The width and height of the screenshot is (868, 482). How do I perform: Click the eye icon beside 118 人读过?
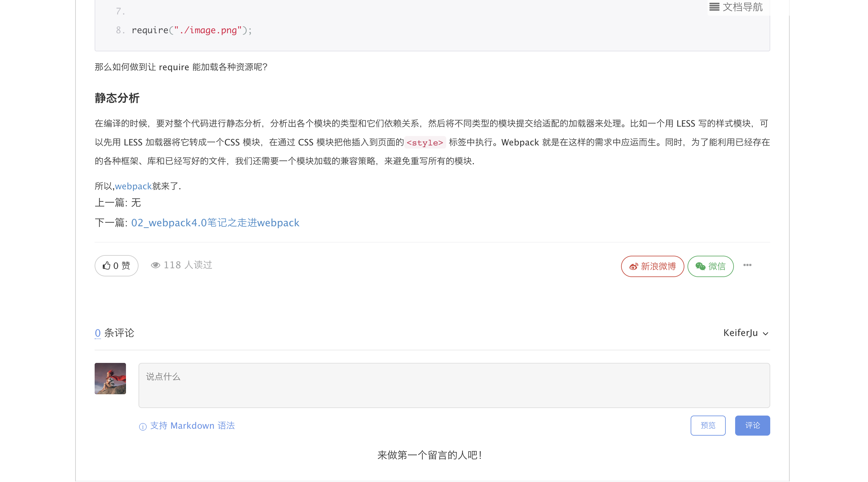click(155, 265)
